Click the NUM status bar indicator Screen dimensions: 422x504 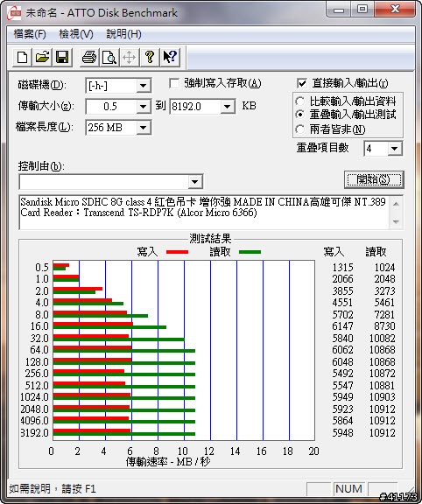click(348, 489)
